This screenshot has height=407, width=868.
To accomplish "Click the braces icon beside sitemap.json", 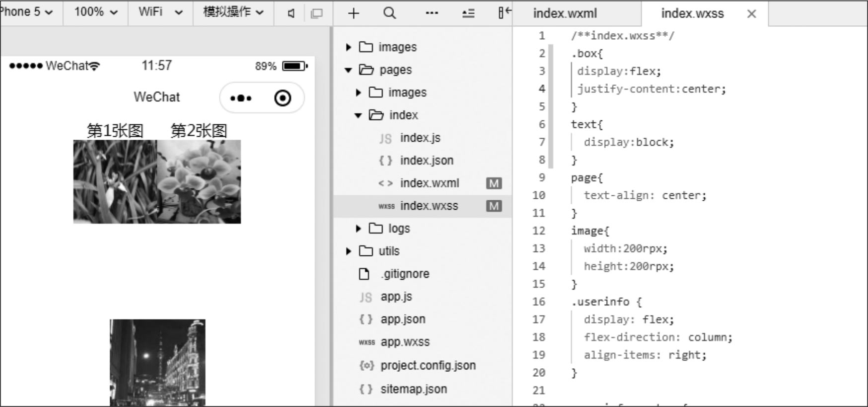I will pos(365,389).
